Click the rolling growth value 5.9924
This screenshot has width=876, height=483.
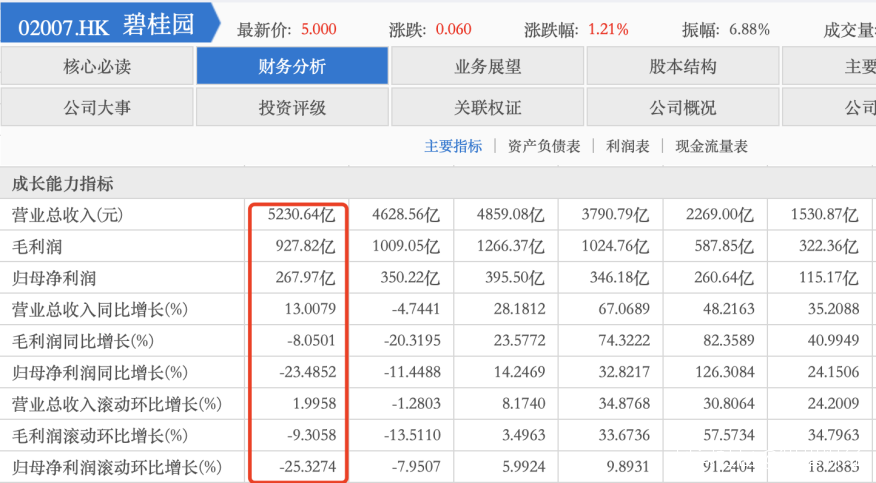coord(523,467)
